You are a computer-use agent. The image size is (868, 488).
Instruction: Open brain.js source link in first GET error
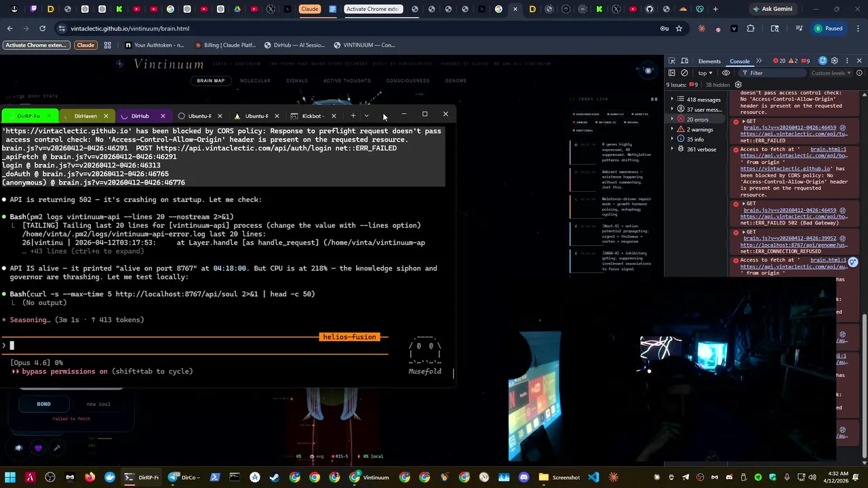click(789, 127)
